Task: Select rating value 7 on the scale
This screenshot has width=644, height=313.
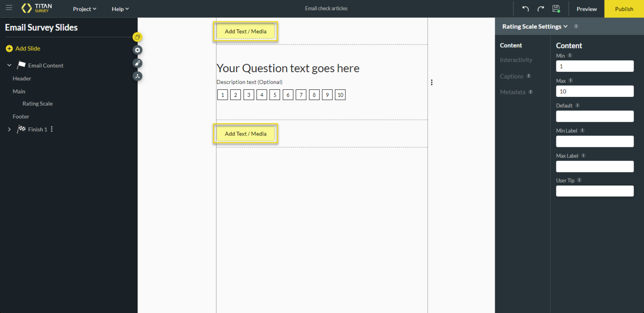Action: point(301,94)
